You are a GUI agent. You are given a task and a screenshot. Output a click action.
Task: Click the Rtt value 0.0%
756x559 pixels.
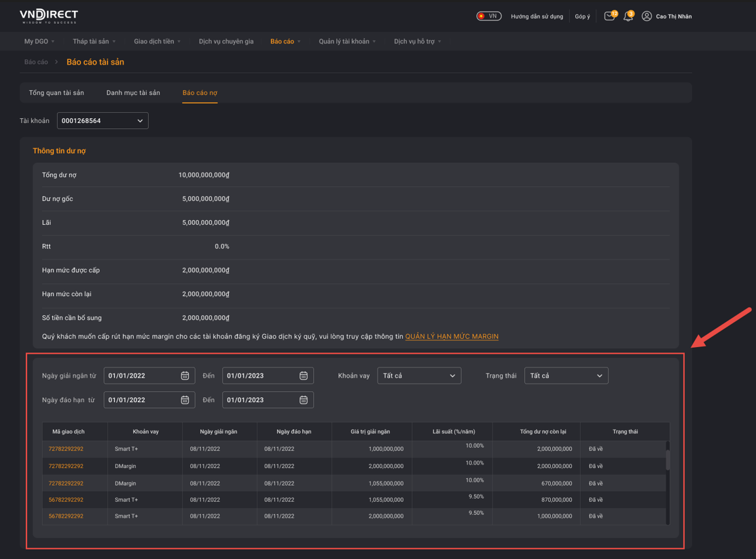coord(222,247)
